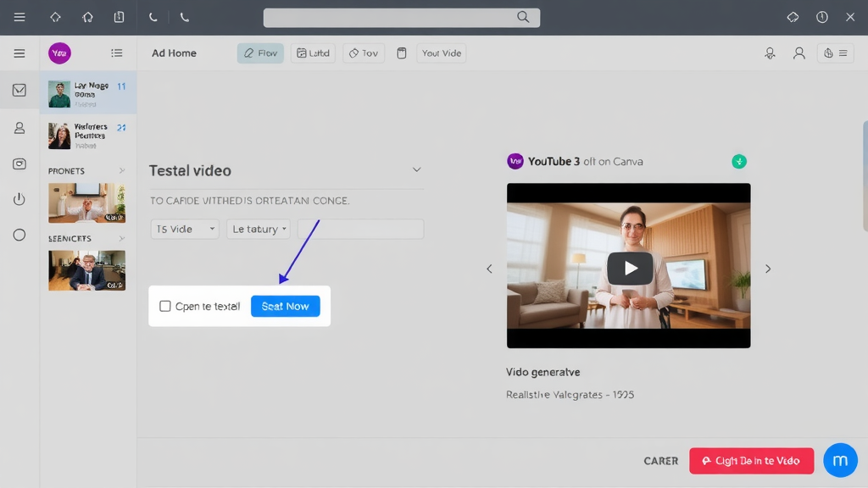Select the 'Yout Vide' tab
The image size is (868, 488).
(441, 53)
